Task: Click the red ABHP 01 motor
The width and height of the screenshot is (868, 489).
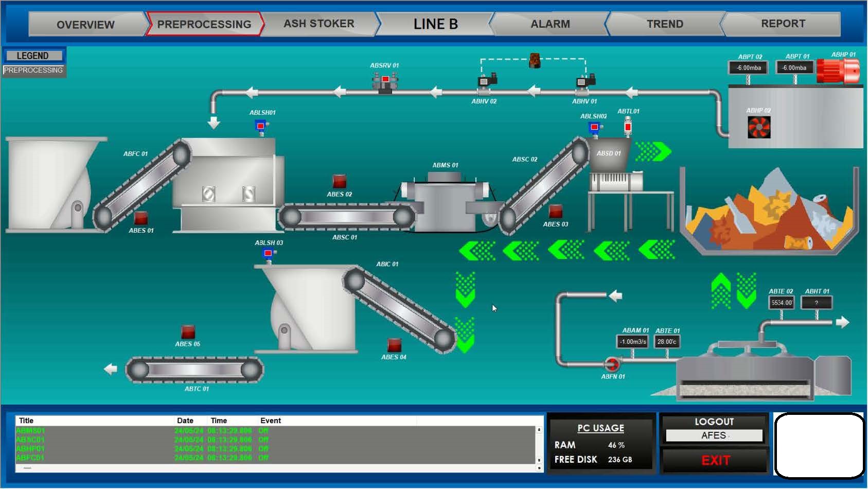Action: click(x=838, y=71)
